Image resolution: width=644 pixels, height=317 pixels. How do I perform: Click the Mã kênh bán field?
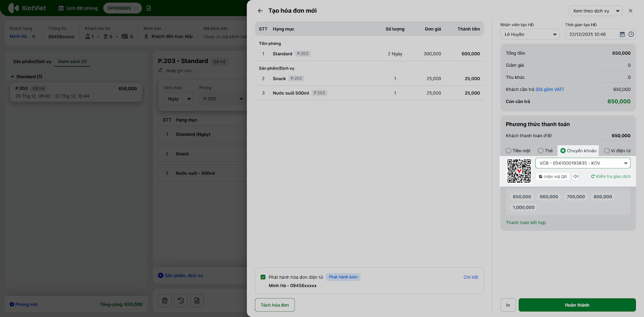[225, 37]
